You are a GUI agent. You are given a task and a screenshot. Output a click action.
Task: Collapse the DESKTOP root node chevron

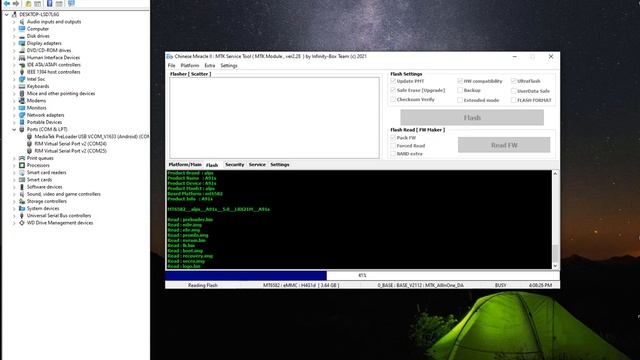7,14
